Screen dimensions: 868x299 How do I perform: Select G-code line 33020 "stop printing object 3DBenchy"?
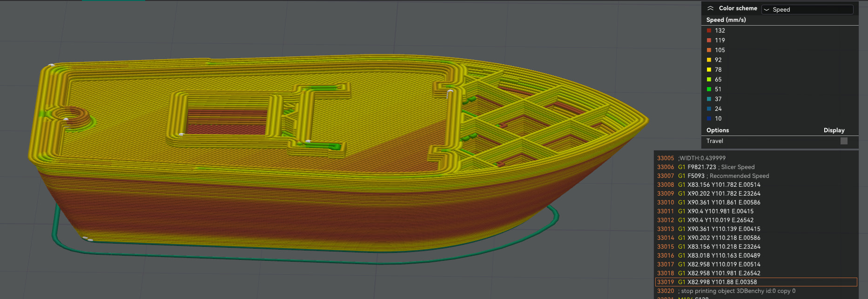coord(756,291)
